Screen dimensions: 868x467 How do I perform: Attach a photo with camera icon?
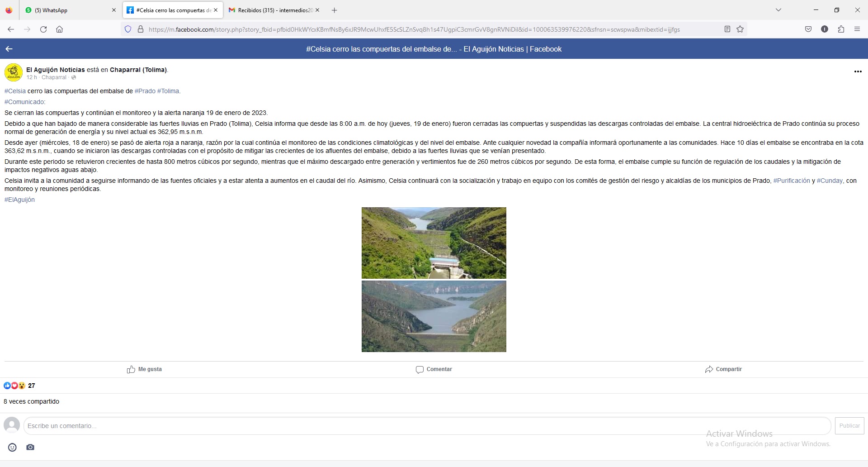tap(30, 448)
